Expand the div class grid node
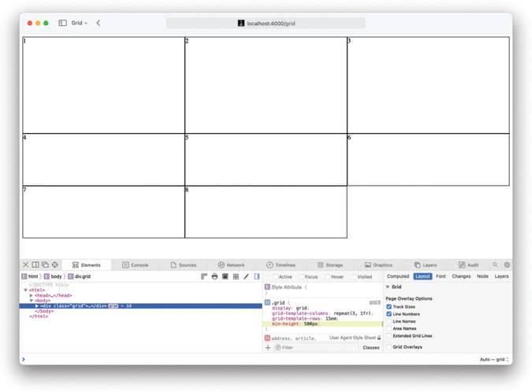 [37, 305]
